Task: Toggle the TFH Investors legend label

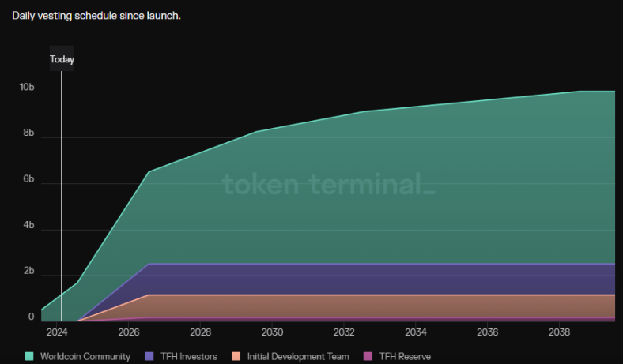Action: [188, 356]
